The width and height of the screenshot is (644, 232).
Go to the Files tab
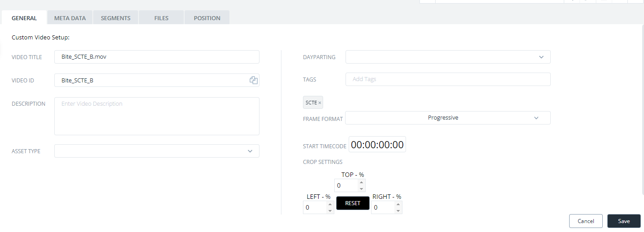click(161, 18)
